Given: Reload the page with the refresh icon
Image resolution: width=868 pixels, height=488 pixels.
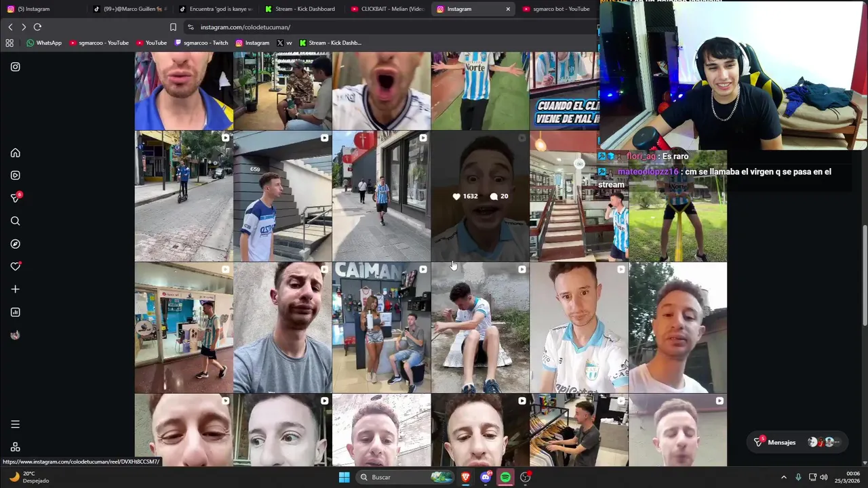Looking at the screenshot, I should (37, 27).
